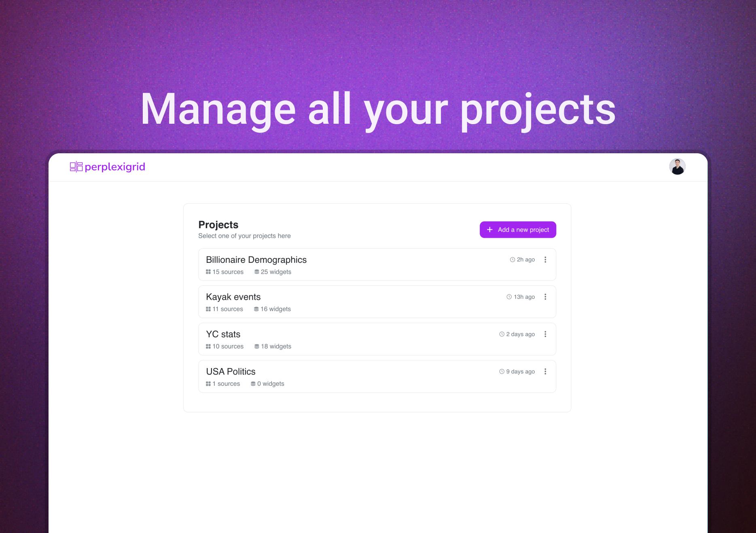Screen dimensions: 756x533
Task: Click widgets icon in Billionaire Demographics row
Action: pyautogui.click(x=256, y=272)
